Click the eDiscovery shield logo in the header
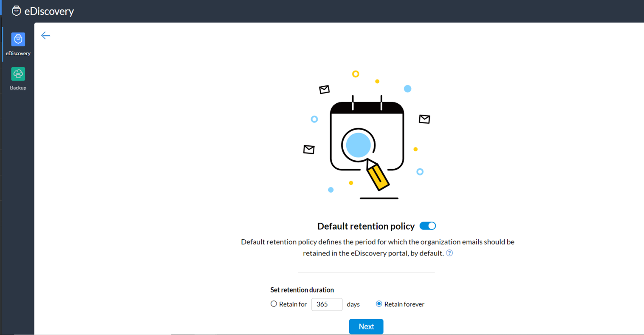 tap(16, 11)
